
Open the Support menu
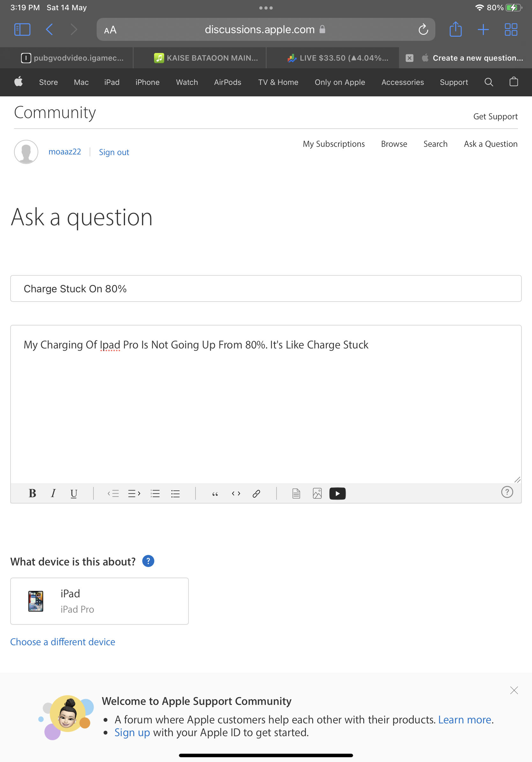tap(454, 82)
